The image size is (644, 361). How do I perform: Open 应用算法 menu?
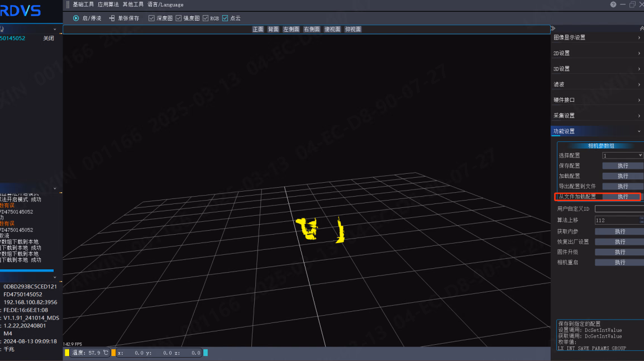click(108, 4)
